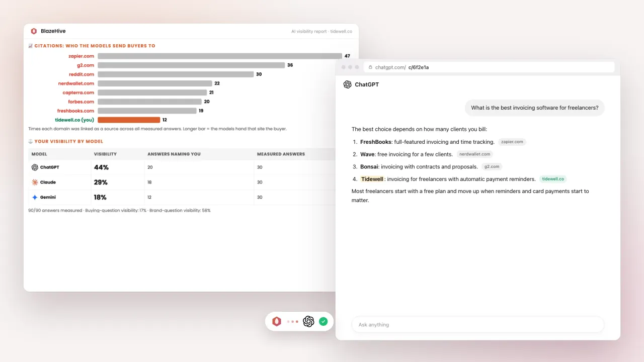Image resolution: width=644 pixels, height=362 pixels.
Task: Click the chatgpt.com address bar
Action: 489,67
